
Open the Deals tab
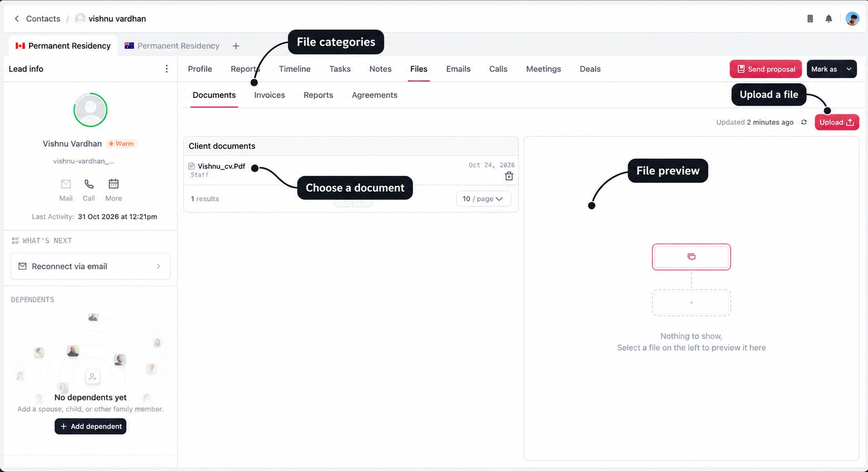point(590,69)
